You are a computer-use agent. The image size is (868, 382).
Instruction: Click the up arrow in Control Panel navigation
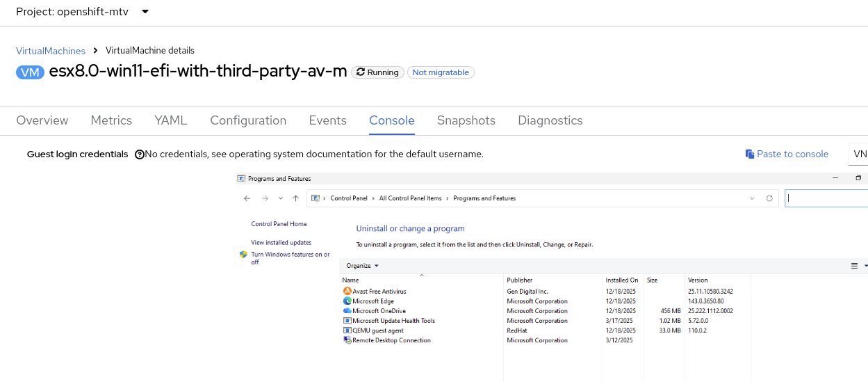coord(296,198)
